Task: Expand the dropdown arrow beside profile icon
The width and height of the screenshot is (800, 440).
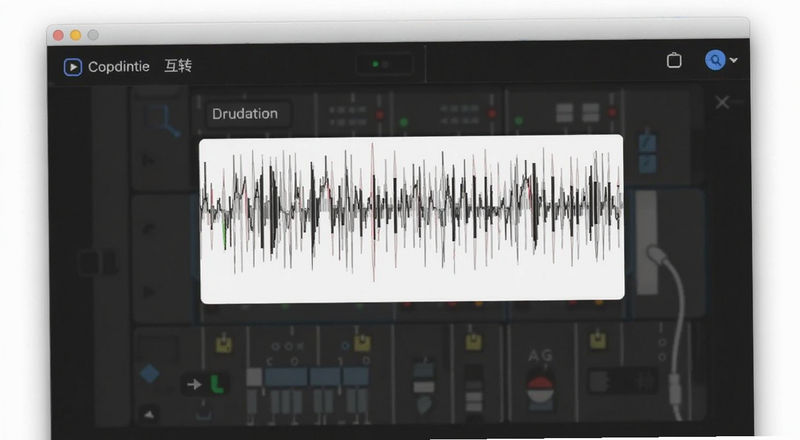Action: (734, 60)
